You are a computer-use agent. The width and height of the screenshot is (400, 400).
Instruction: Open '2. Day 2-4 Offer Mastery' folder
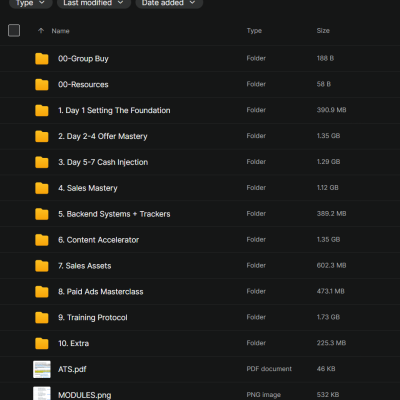103,136
